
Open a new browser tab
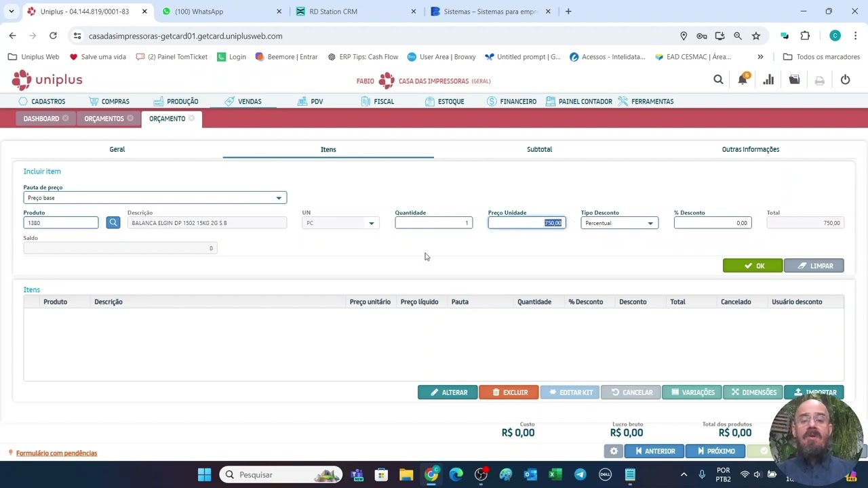point(568,12)
